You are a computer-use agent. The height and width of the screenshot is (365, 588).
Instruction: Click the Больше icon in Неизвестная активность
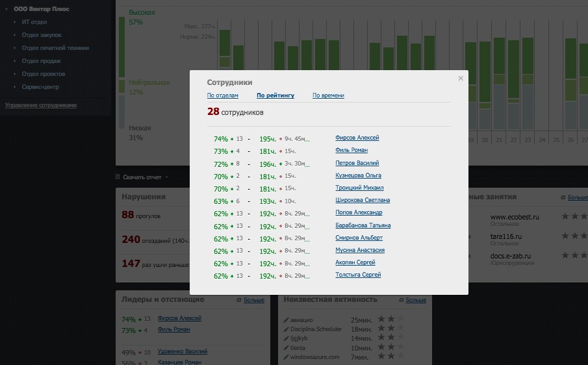coord(402,300)
